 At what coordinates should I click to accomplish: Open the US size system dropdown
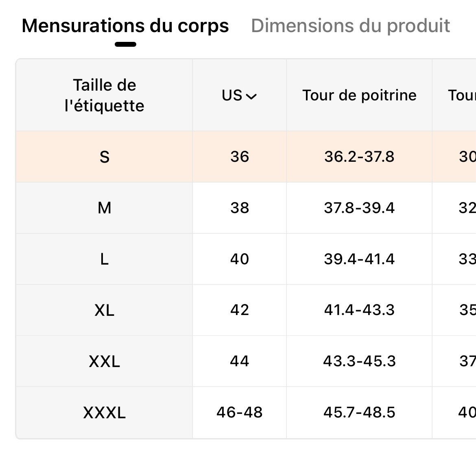point(239,96)
